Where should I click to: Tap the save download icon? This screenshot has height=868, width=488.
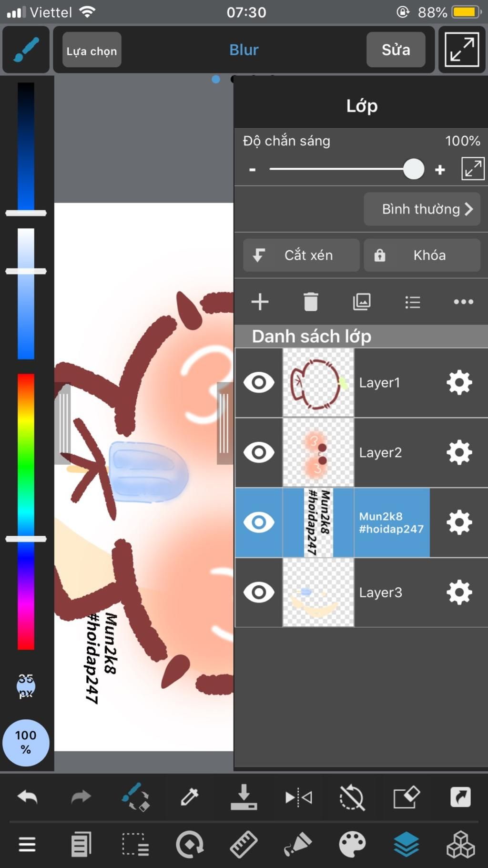coord(244,797)
